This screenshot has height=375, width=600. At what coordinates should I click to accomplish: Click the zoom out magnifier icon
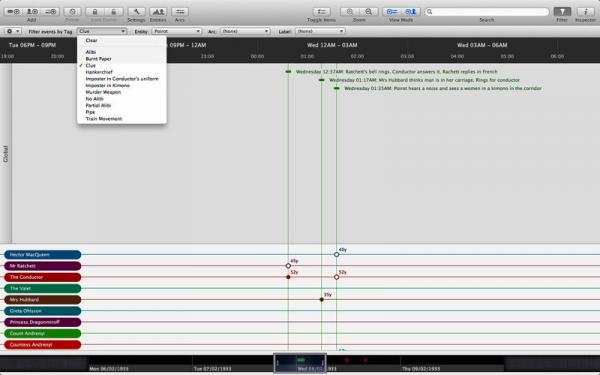368,12
